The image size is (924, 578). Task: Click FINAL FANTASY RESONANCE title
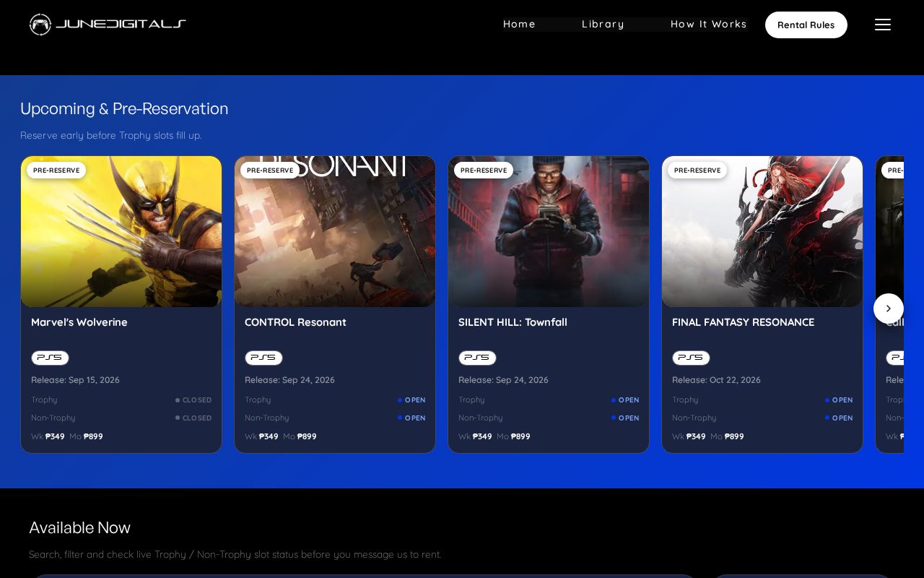pos(743,322)
